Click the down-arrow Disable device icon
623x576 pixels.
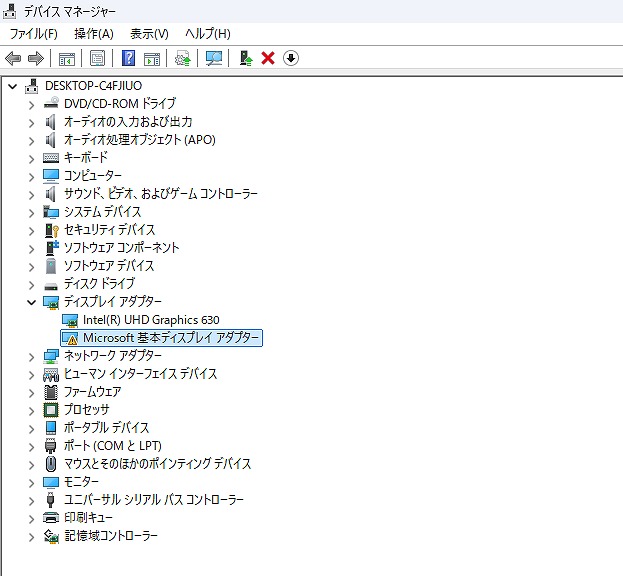(291, 58)
